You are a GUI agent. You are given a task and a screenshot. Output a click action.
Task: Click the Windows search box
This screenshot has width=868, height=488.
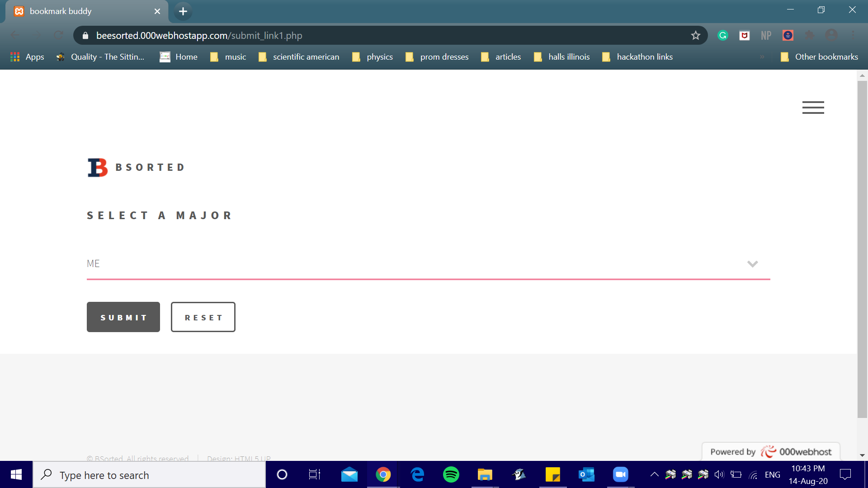(x=149, y=475)
